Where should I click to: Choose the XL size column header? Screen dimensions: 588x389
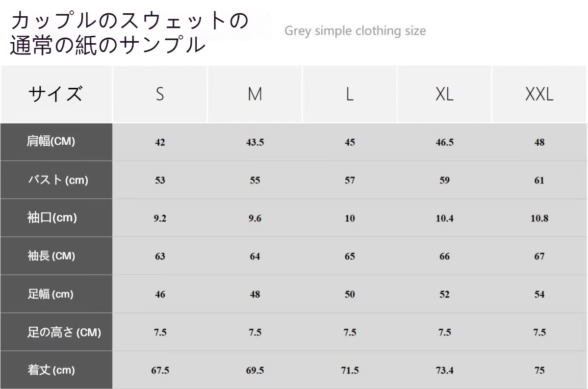coord(444,94)
